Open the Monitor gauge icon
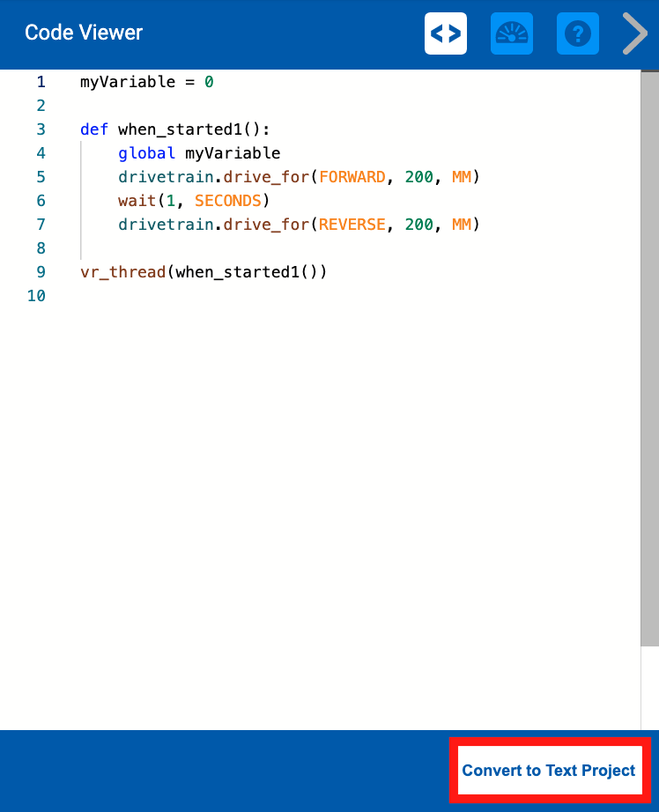 [512, 33]
